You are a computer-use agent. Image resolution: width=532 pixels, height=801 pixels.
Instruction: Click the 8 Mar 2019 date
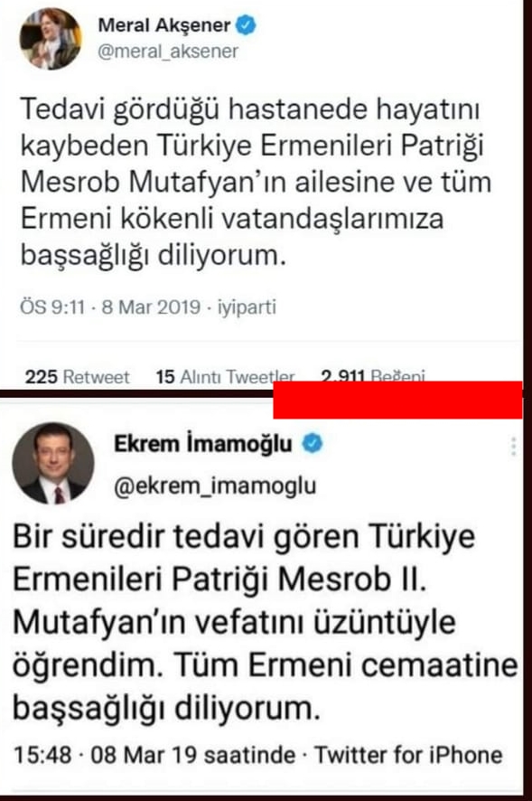point(151,307)
